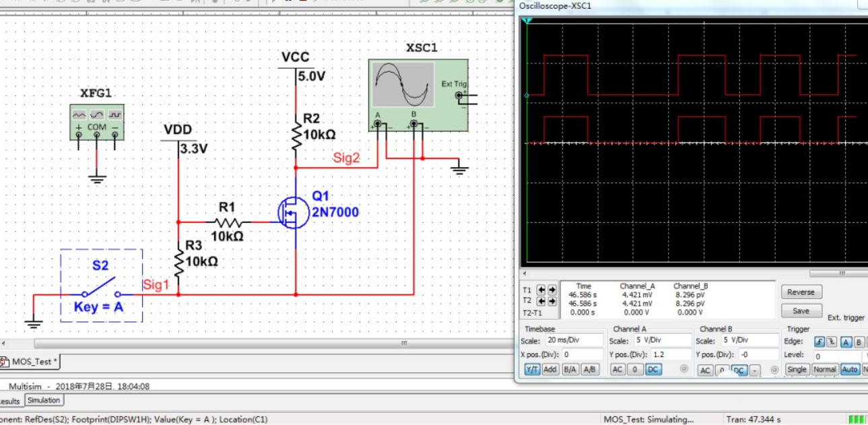Screen dimensions: 868x425
Task: Switch the timebase to Y/T mode
Action: [532, 369]
